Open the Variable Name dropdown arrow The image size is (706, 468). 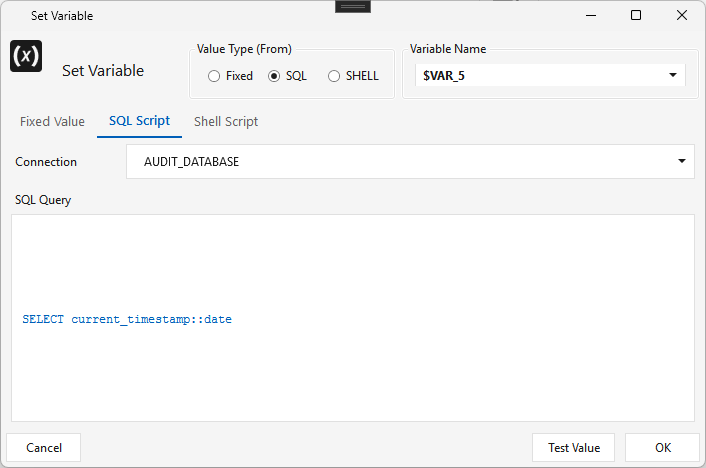pos(673,75)
